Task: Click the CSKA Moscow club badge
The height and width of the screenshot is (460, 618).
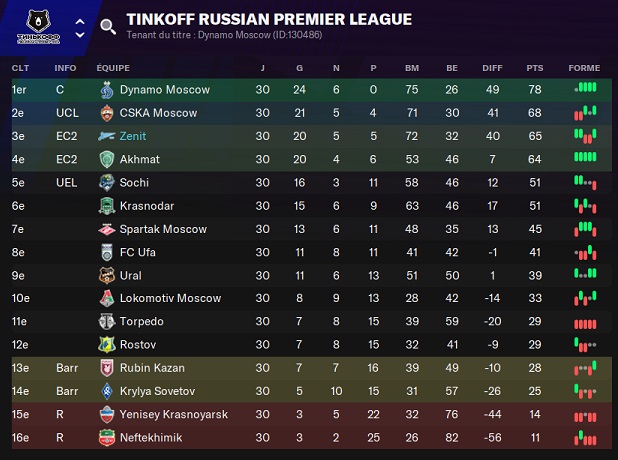Action: pos(107,113)
